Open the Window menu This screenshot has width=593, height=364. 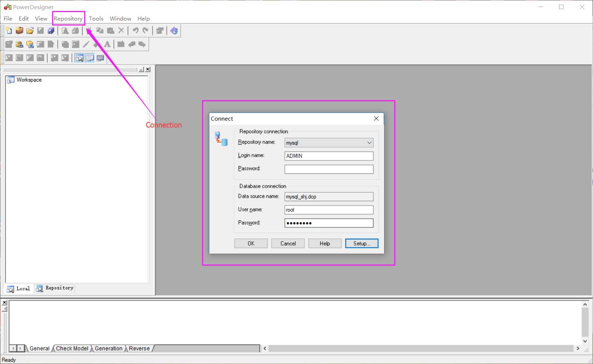click(120, 19)
